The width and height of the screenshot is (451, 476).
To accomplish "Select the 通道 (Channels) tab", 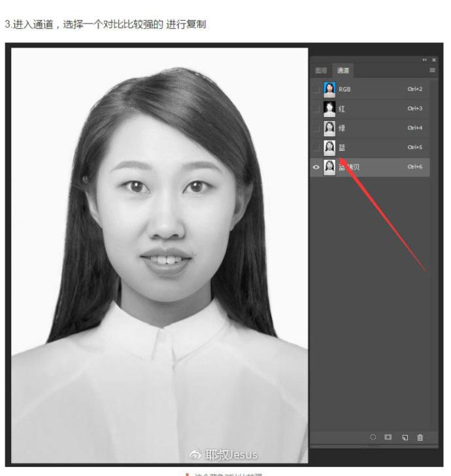I will [x=343, y=71].
